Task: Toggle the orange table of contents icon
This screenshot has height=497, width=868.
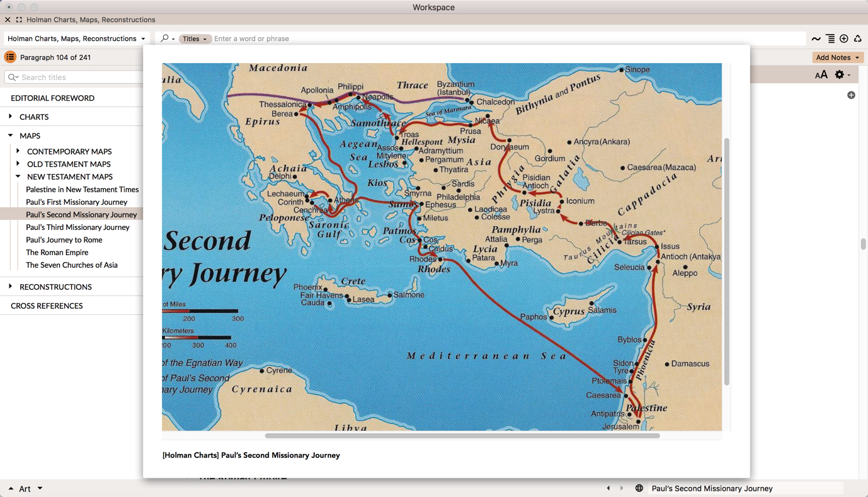Action: tap(10, 57)
